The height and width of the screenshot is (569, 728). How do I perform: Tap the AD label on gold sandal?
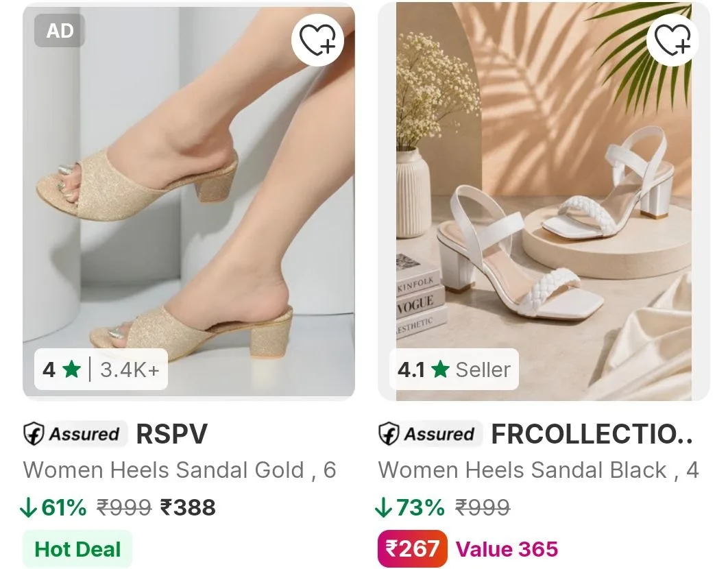coord(60,31)
